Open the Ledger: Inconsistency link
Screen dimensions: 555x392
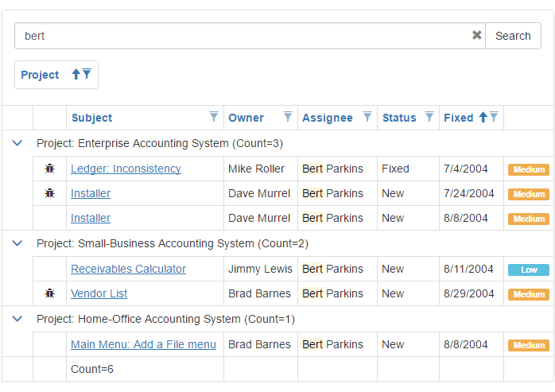click(126, 169)
